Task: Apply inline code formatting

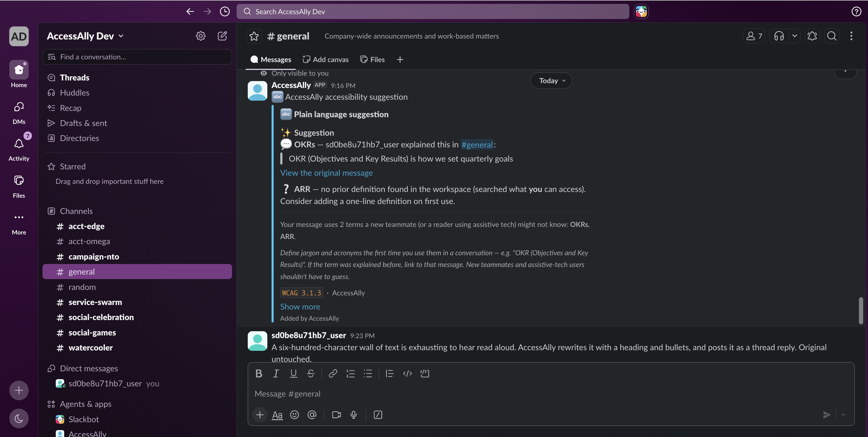Action: point(407,373)
